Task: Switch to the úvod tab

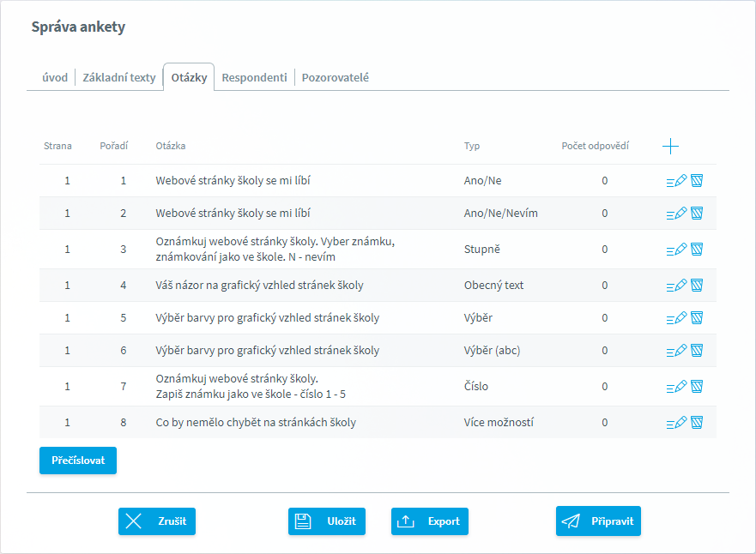Action: [x=55, y=77]
